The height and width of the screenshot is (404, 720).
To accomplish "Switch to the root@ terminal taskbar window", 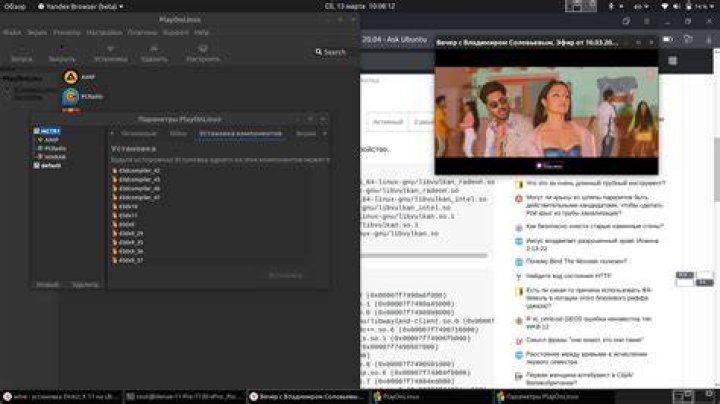I will click(184, 397).
